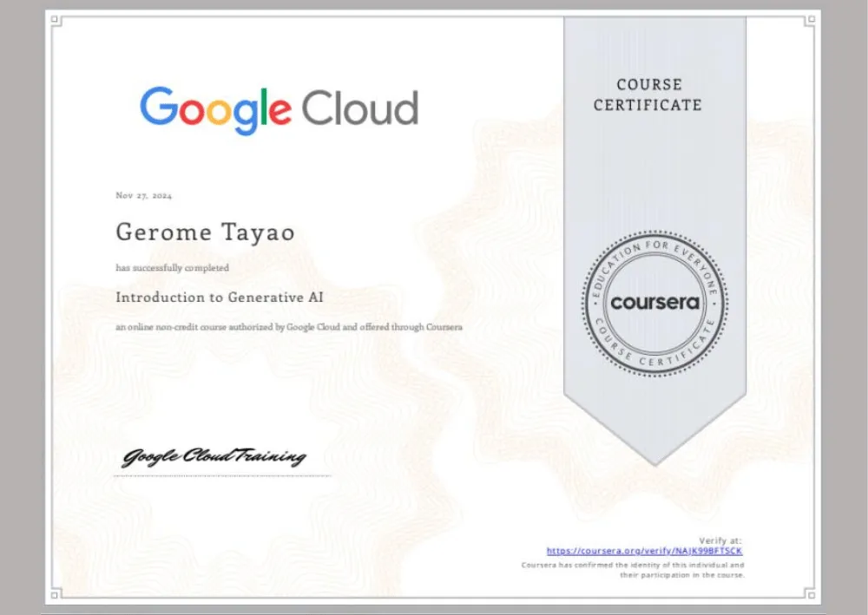This screenshot has height=615, width=868.
Task: Click the Coursera identity confirmation note
Action: point(633,570)
